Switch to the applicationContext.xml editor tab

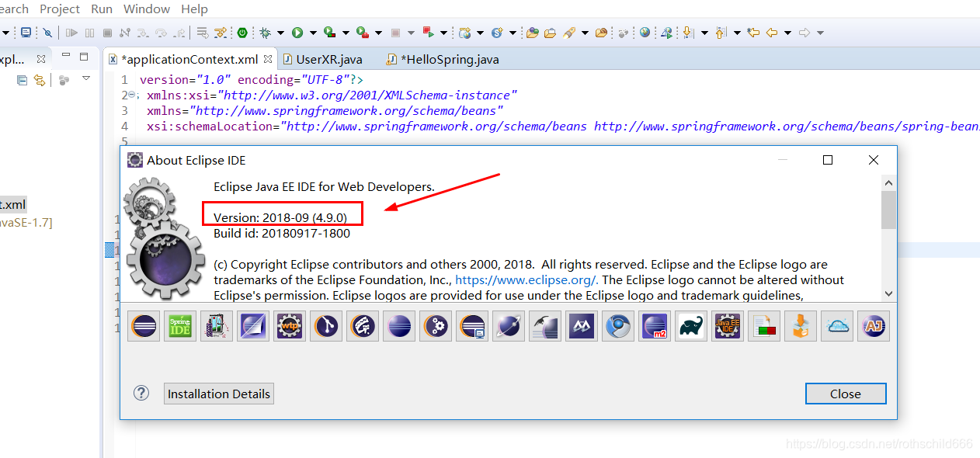point(189,59)
